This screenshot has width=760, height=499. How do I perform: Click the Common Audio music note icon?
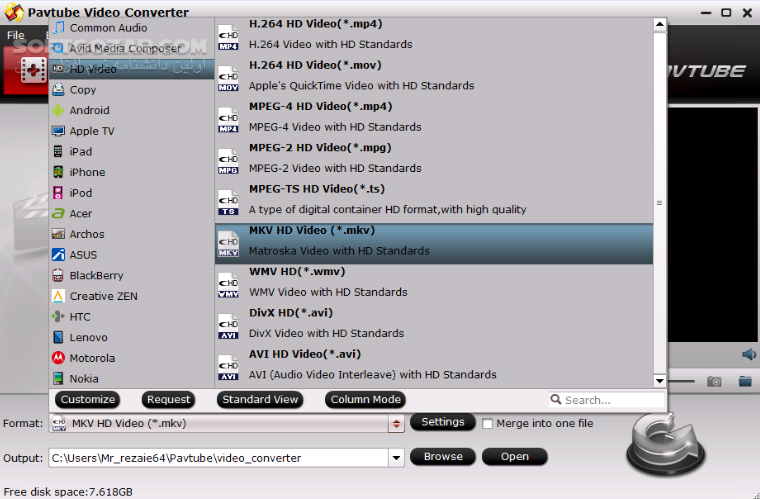pos(59,28)
